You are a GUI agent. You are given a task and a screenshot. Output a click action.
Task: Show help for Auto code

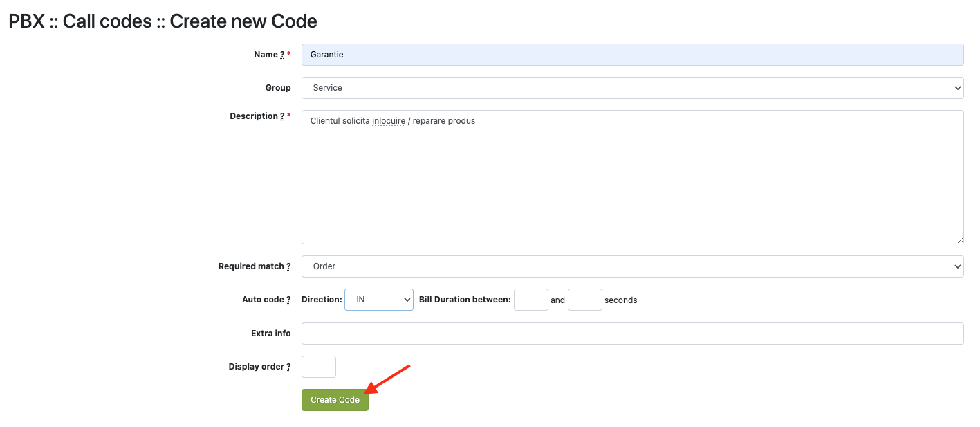(288, 300)
